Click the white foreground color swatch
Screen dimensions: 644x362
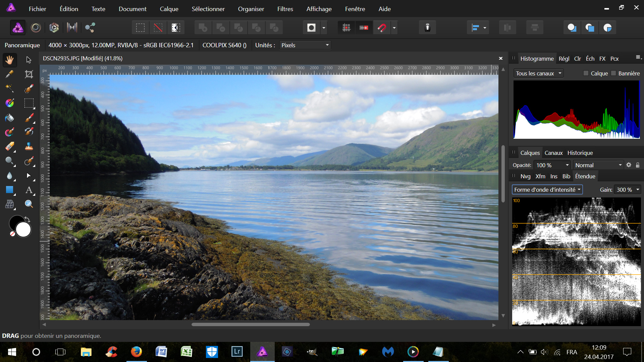pos(23,230)
